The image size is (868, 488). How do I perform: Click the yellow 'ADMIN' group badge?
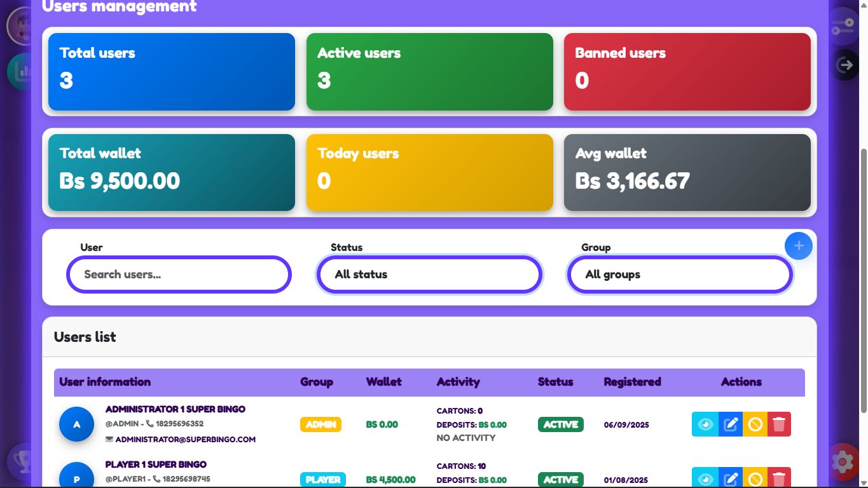[321, 424]
